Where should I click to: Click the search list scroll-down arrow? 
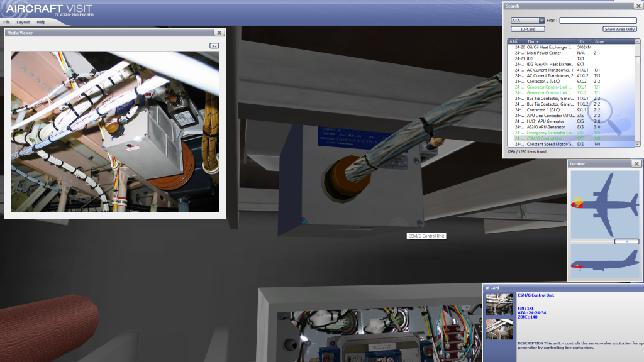point(638,144)
